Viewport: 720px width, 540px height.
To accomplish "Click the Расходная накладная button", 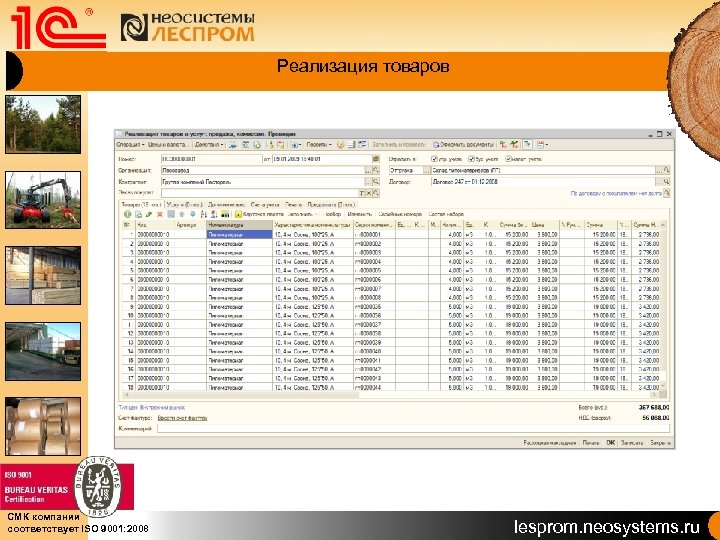I will pos(549,443).
